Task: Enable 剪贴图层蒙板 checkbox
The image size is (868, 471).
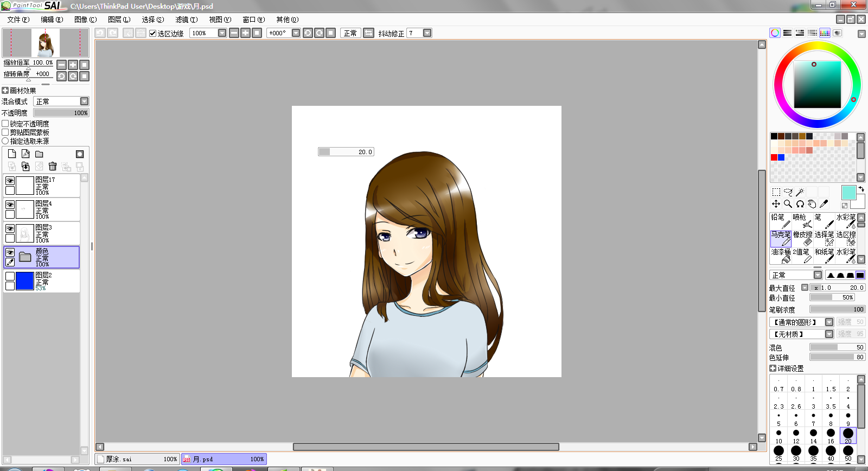Action: (x=5, y=132)
